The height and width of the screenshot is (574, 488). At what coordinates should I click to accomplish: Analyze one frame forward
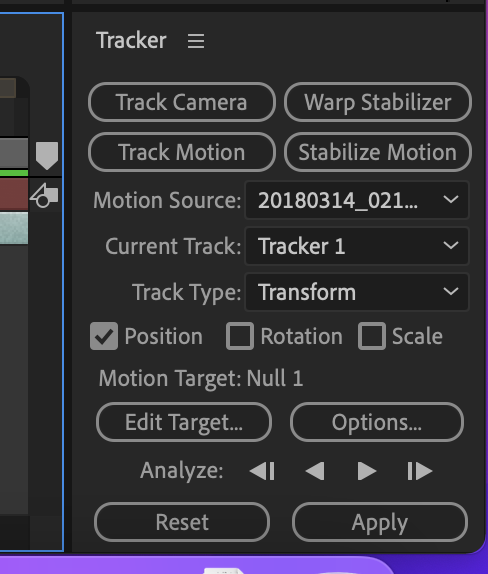420,471
